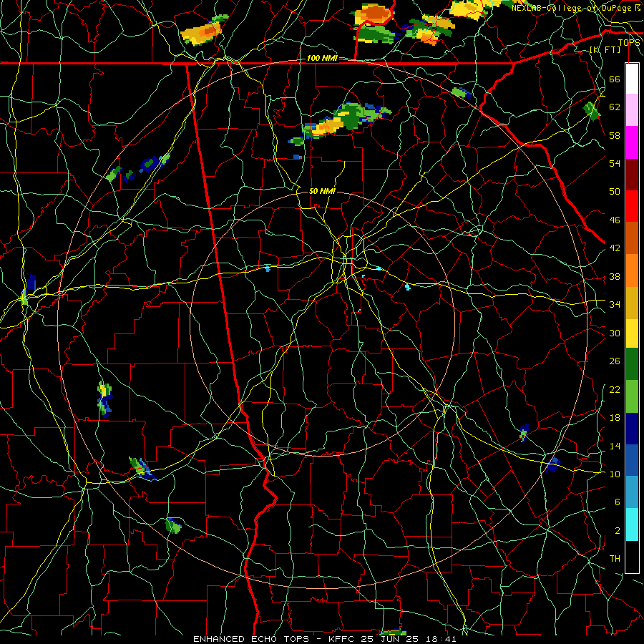Viewport: 644px width, 644px height.
Task: Click the '38' value on the scale
Action: 615,276
